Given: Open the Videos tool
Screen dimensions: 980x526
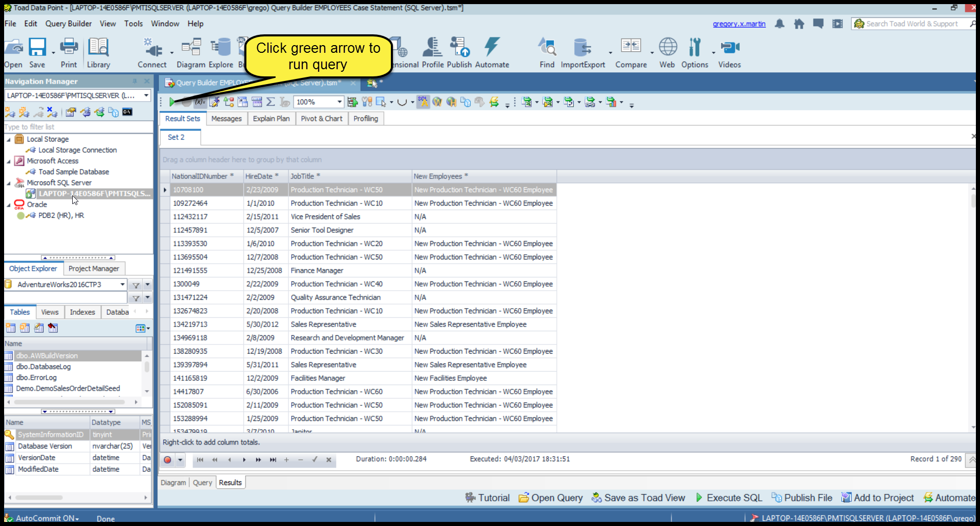Looking at the screenshot, I should click(729, 52).
